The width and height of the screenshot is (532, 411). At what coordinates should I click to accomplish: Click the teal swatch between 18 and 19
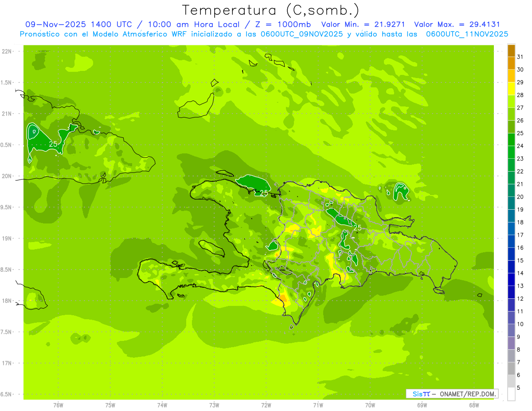tap(511, 216)
